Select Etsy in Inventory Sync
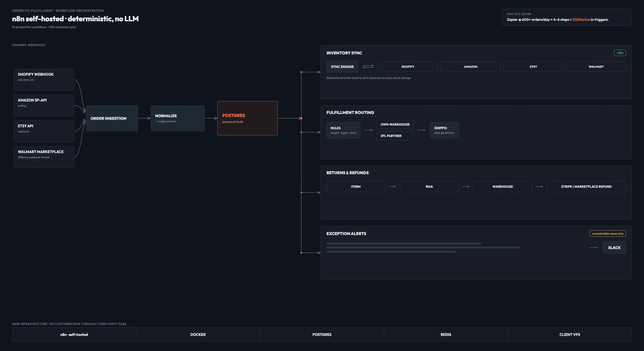644x351 pixels. click(x=533, y=67)
